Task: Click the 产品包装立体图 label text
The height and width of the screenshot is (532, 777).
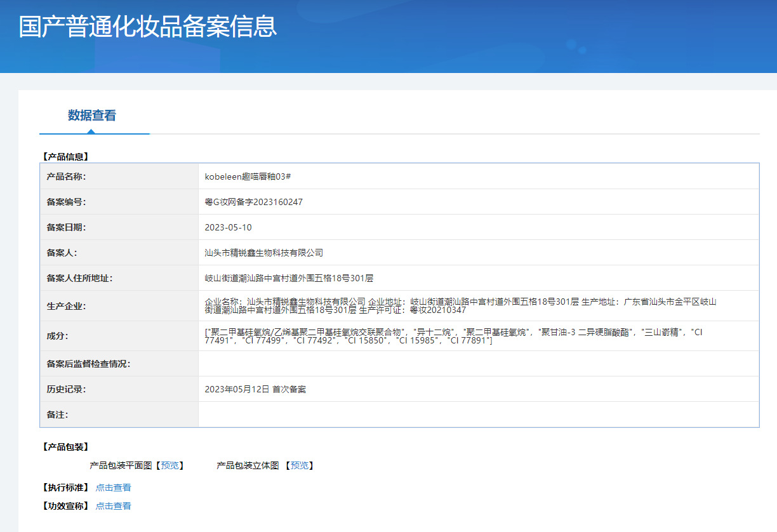Action: click(x=248, y=465)
